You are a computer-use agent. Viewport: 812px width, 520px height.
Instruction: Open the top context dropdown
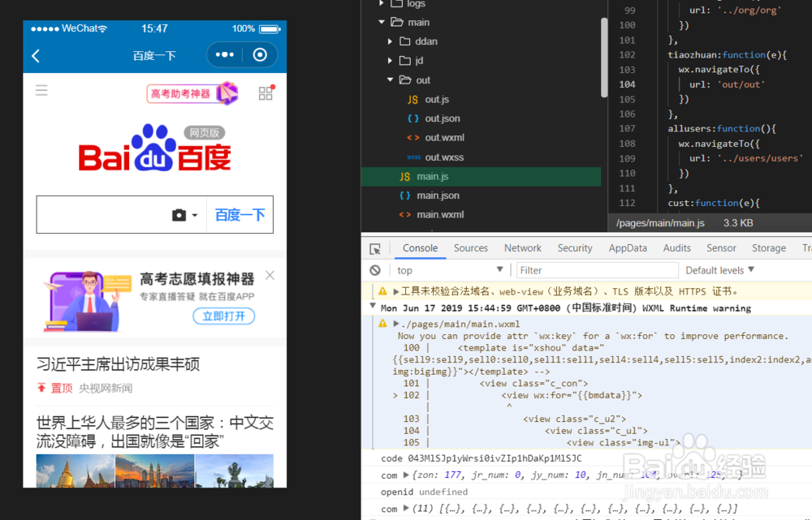pos(450,270)
